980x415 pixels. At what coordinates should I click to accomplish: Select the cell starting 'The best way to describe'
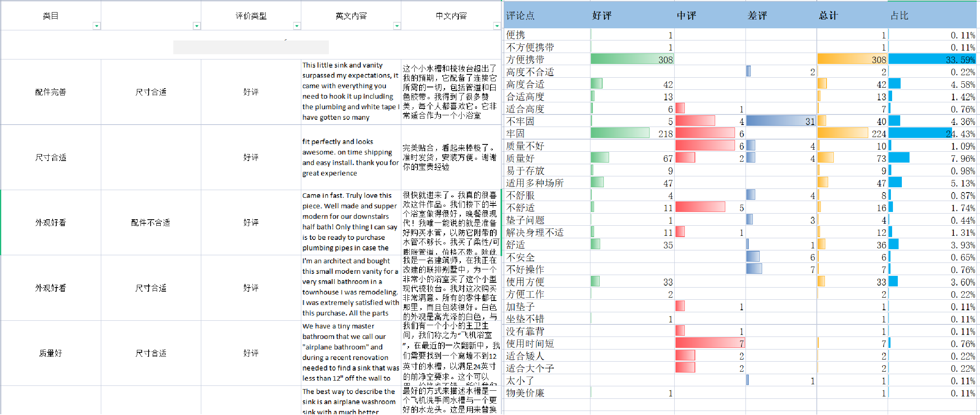351,400
